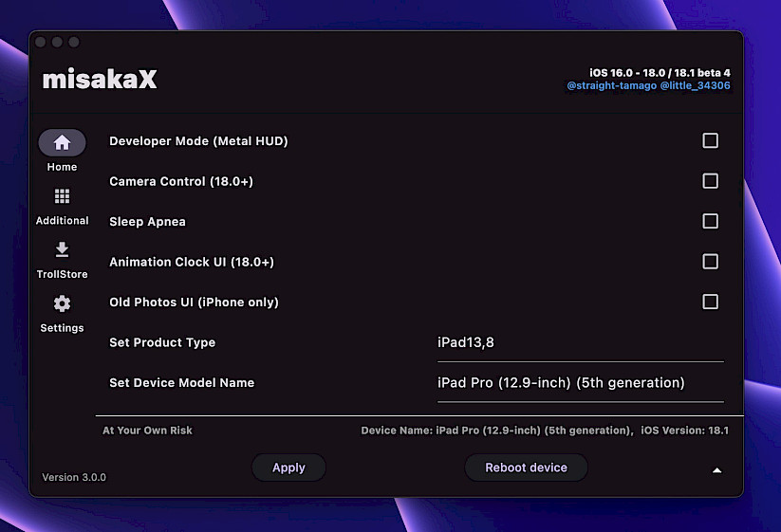Click the Apply button
The height and width of the screenshot is (532, 781).
(288, 468)
